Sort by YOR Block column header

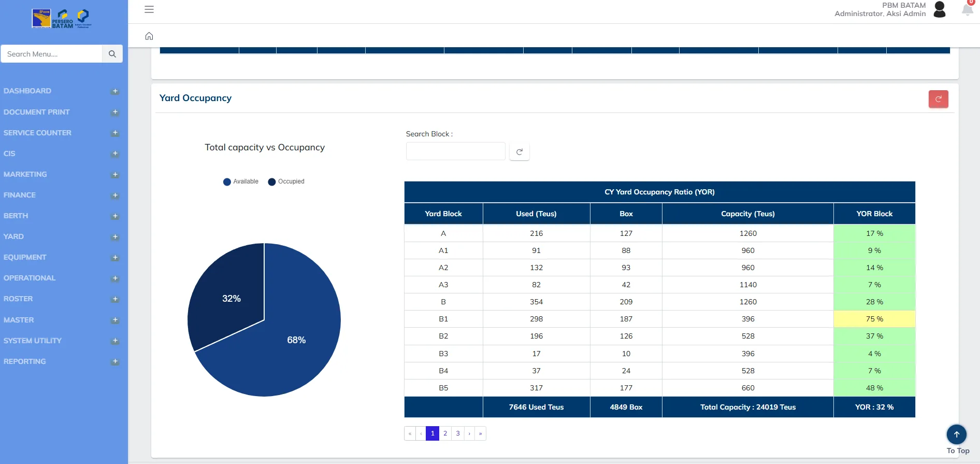point(874,214)
